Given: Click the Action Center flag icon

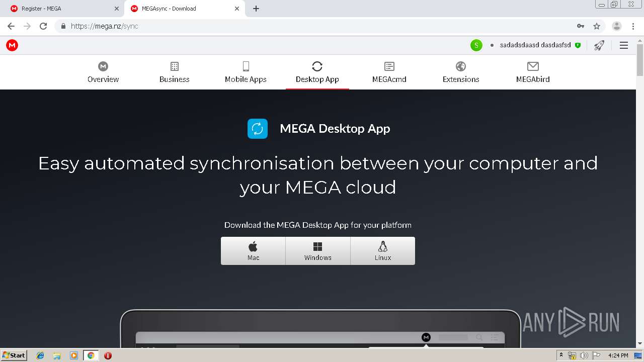Looking at the screenshot, I should tap(596, 355).
